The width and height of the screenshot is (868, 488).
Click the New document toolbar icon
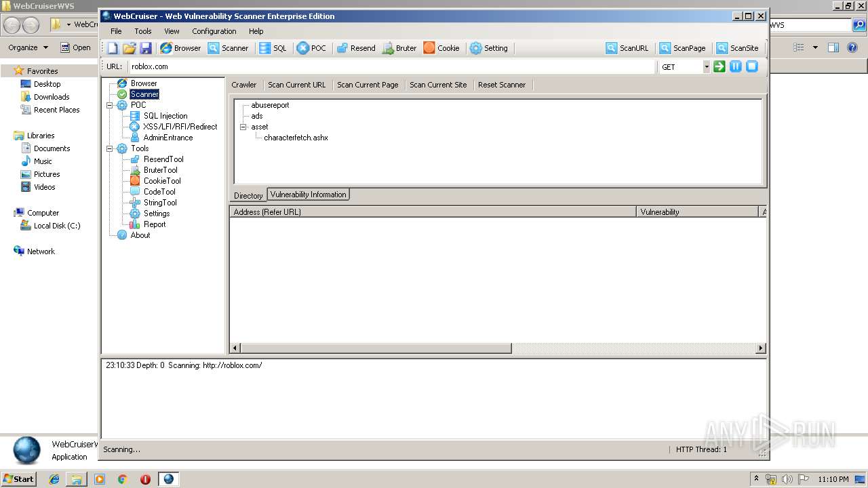point(113,48)
